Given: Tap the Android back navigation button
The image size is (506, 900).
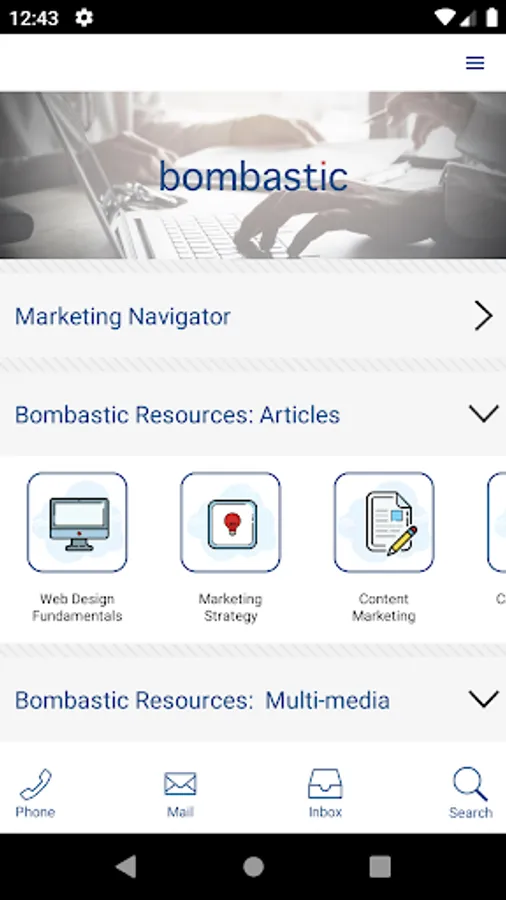Looking at the screenshot, I should (126, 867).
